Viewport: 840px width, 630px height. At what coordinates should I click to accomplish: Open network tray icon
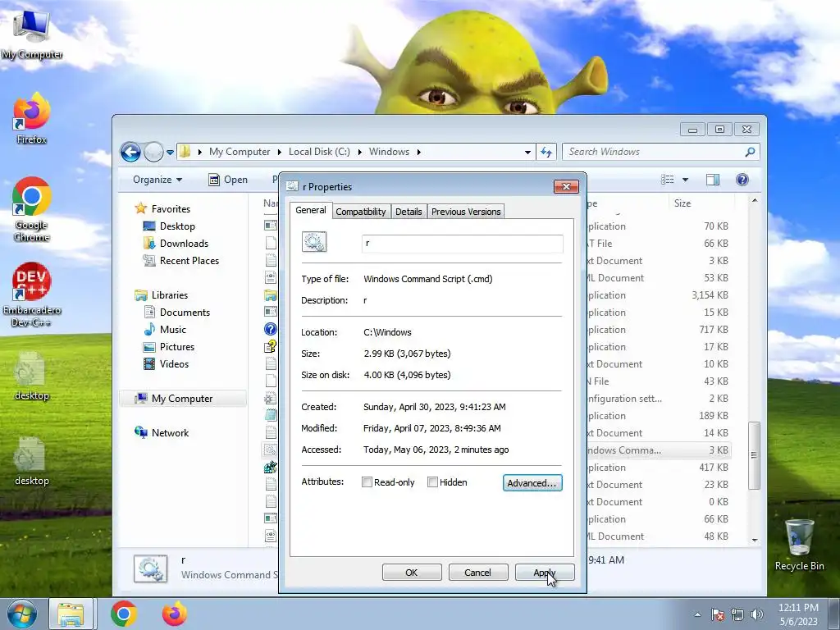(x=737, y=614)
